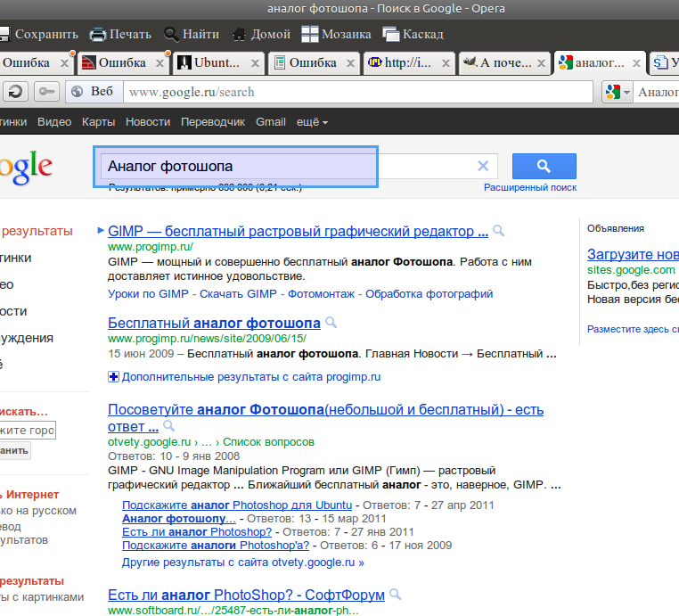The image size is (679, 616).
Task: Open Дополнительные результаты с сайта progimp.ru
Action: (x=250, y=377)
